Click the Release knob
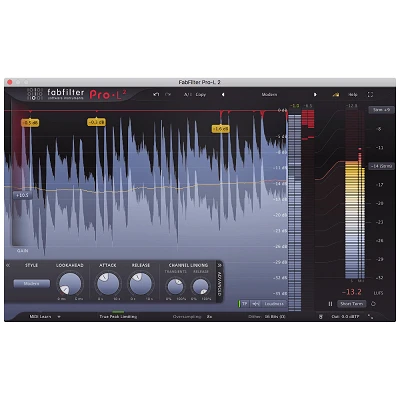Screen dimensions: 400x400 point(140,284)
